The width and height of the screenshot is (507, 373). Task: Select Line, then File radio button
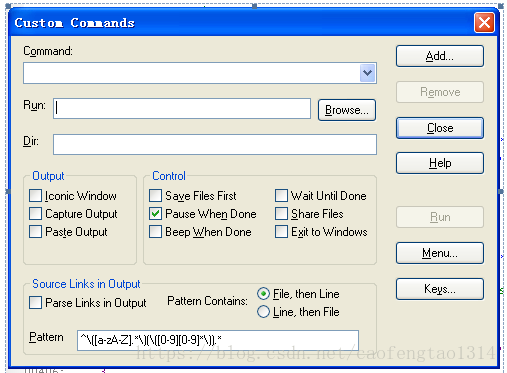click(263, 312)
